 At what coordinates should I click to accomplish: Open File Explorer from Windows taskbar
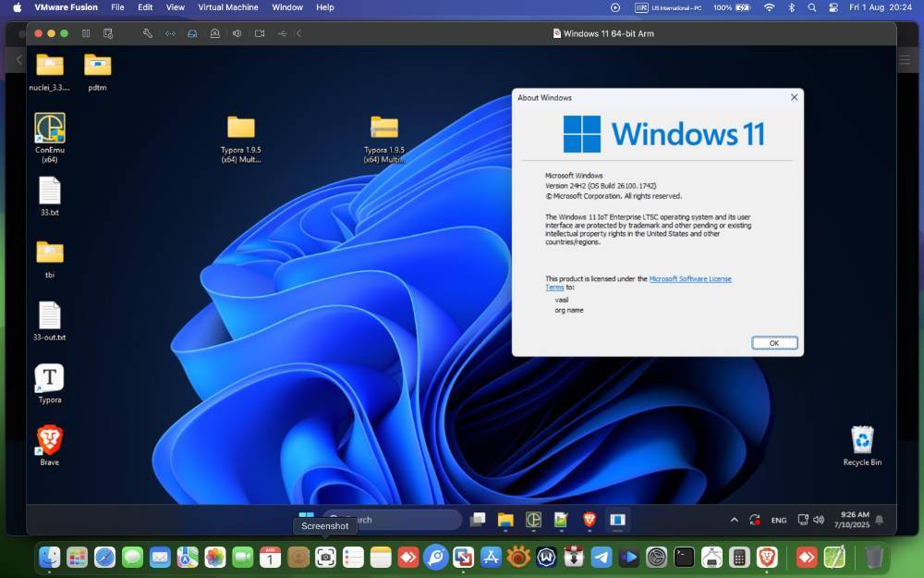click(x=505, y=519)
